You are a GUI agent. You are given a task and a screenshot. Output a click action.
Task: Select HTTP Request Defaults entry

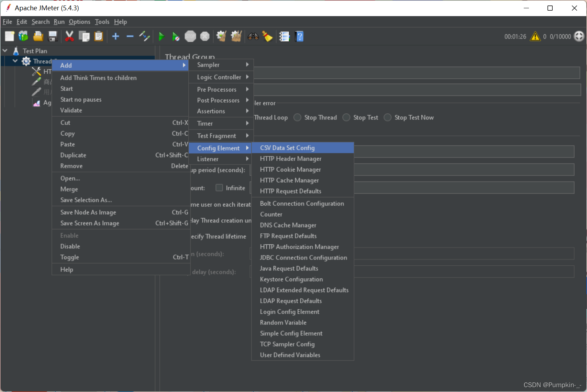(303, 191)
